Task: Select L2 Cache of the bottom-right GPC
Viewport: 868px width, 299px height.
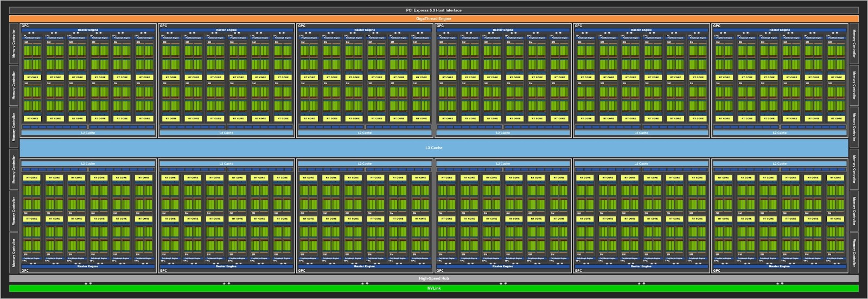Action: tap(780, 163)
